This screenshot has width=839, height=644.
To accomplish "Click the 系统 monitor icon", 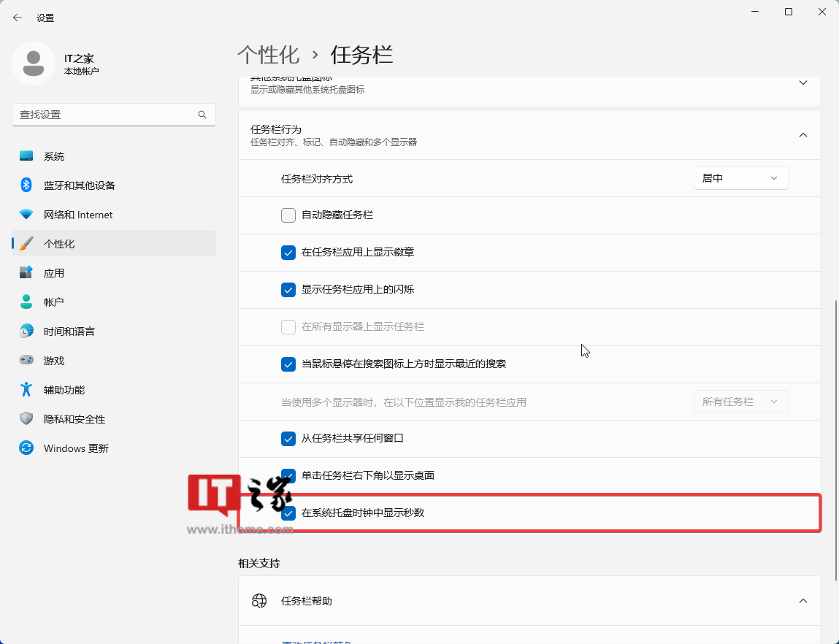I will pos(26,156).
